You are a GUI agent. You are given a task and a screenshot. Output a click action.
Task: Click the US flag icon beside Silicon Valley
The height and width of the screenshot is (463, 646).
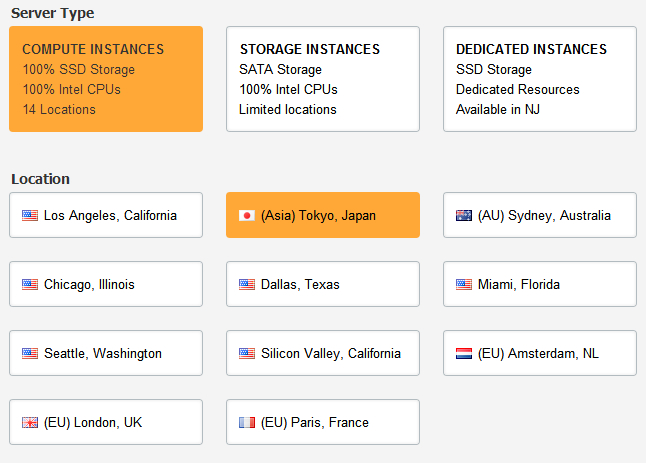pyautogui.click(x=247, y=353)
